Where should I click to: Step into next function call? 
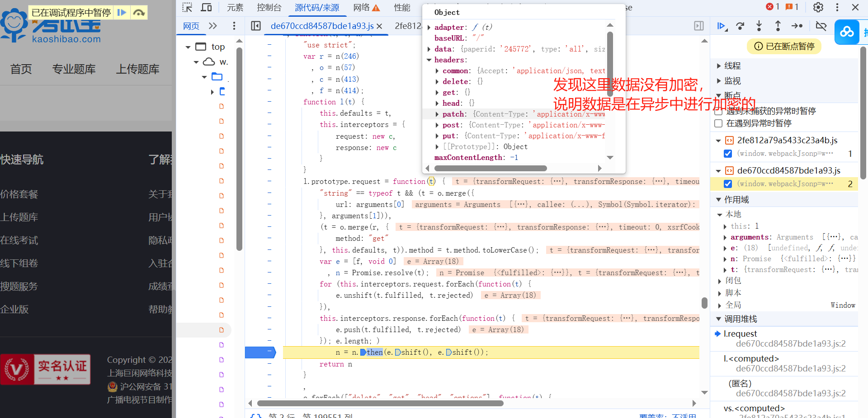coord(759,26)
